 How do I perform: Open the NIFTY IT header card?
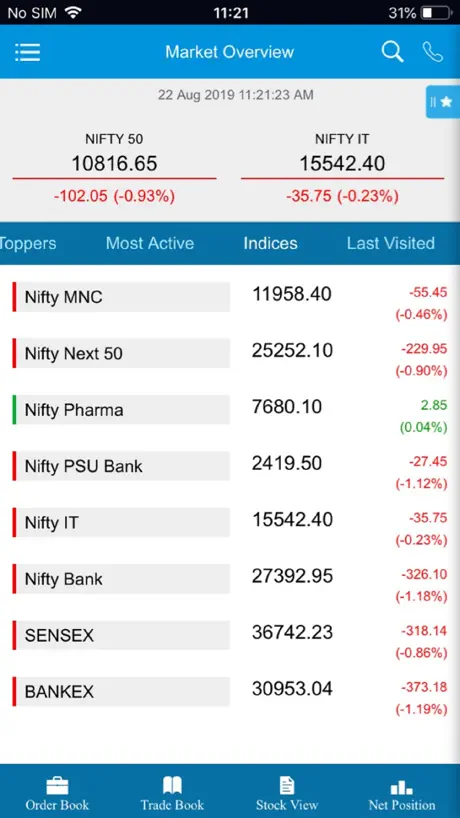click(x=342, y=167)
